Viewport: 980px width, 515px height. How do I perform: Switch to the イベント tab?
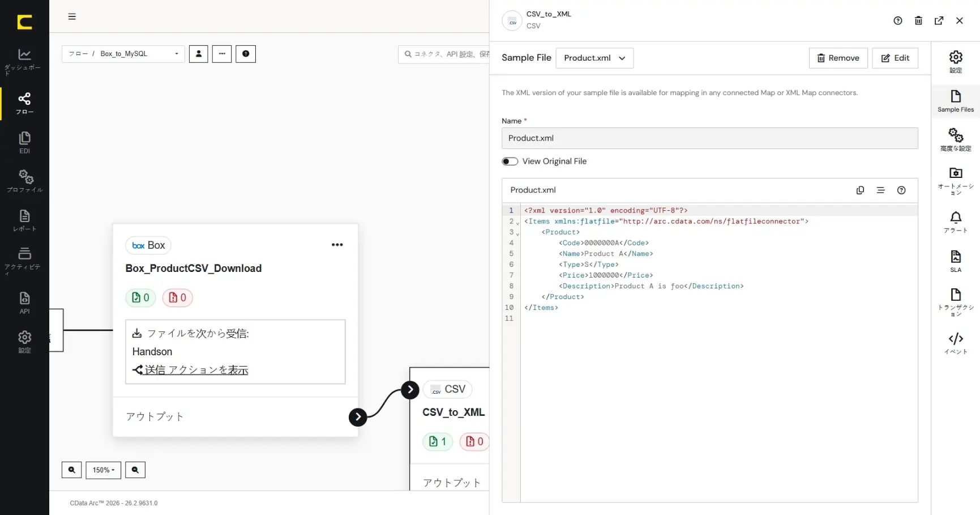(x=956, y=343)
